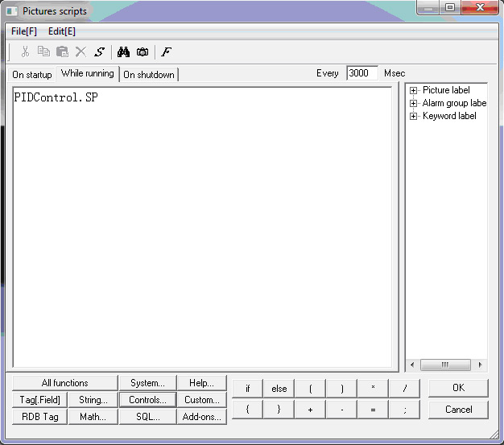
Task: Insert a semicolon
Action: (x=404, y=410)
